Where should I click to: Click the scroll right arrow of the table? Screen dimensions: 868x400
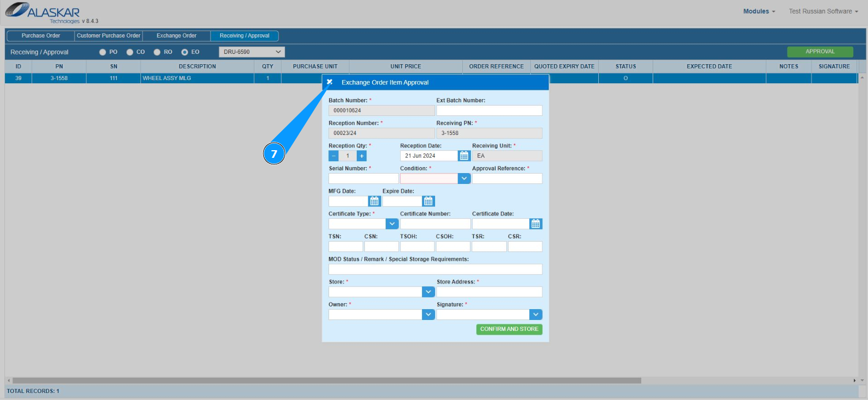click(x=854, y=380)
